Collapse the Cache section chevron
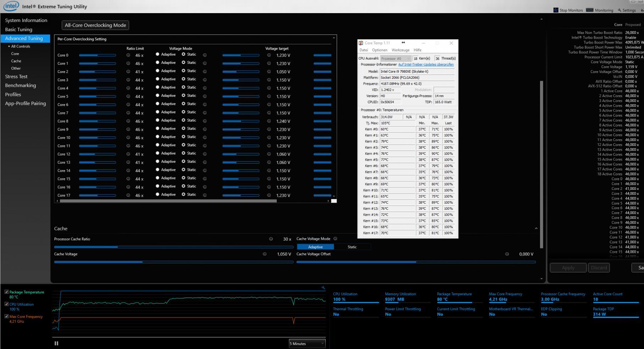 pyautogui.click(x=536, y=229)
